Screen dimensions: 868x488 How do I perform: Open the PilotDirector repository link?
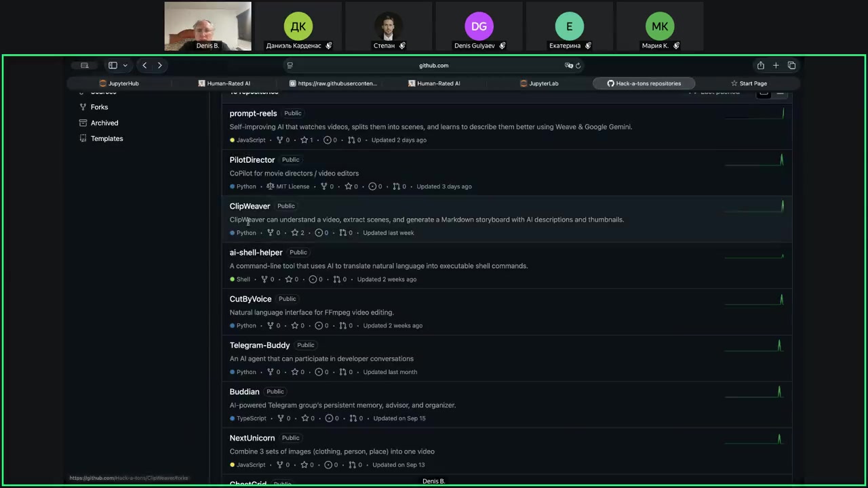[x=252, y=160]
